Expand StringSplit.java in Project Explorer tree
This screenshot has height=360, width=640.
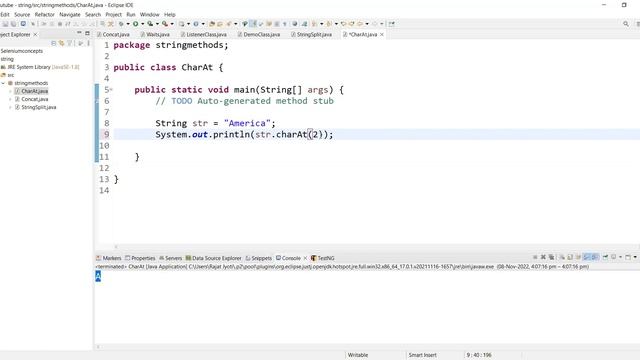pyautogui.click(x=10, y=107)
